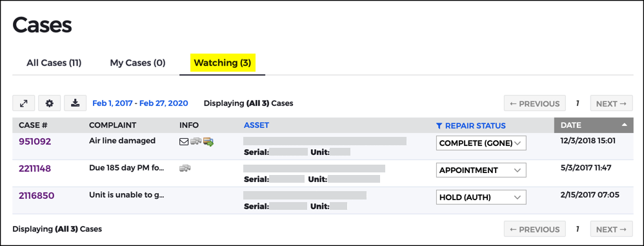Click the bottom PREVIOUS pagination button
Screen dimensions: 644x246
535,229
